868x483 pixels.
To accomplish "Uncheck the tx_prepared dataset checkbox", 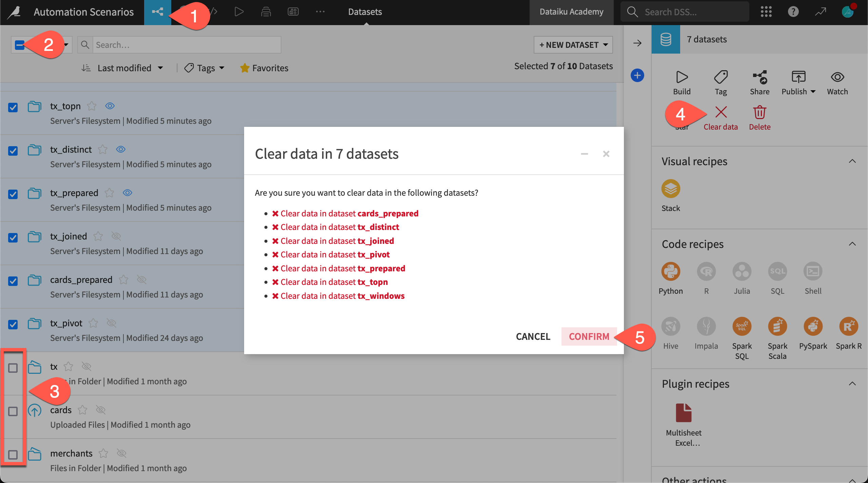I will coord(13,194).
